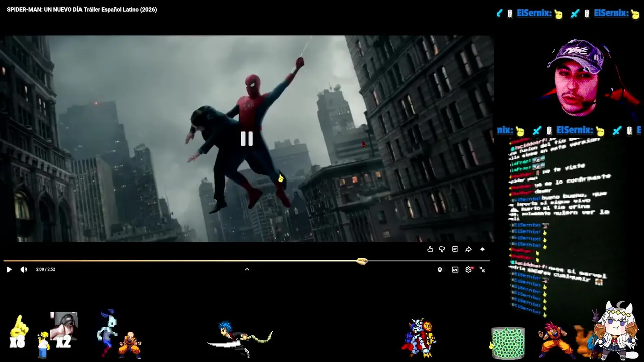Open the comments panel icon

point(455,249)
